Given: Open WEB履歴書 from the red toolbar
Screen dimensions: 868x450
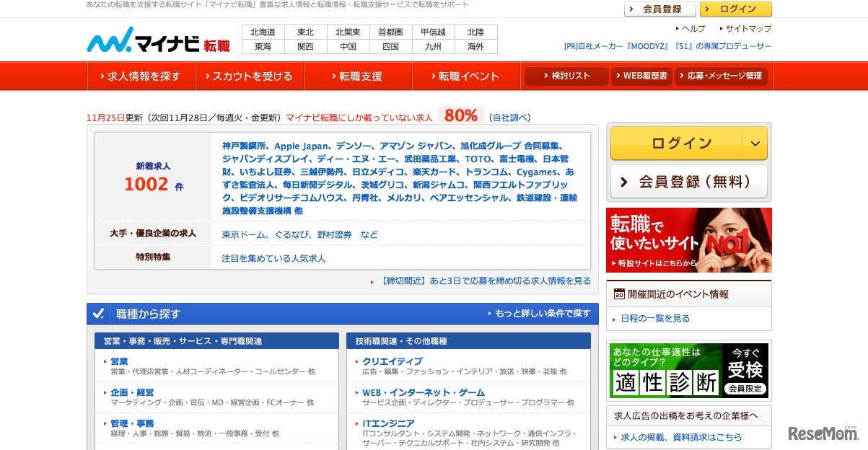Looking at the screenshot, I should coord(641,76).
